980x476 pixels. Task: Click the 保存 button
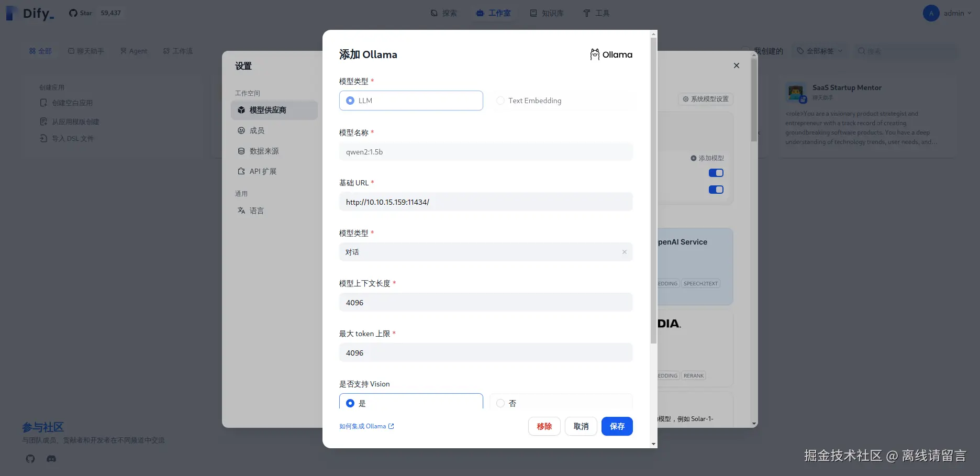coord(617,426)
